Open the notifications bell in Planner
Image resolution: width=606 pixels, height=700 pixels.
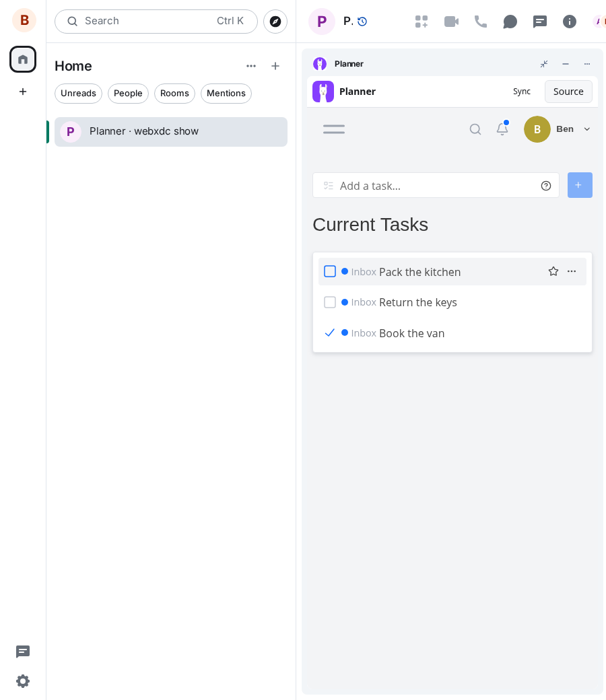[502, 129]
